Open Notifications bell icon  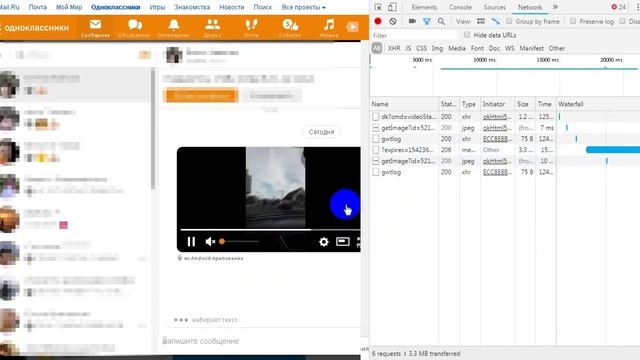[x=173, y=28]
